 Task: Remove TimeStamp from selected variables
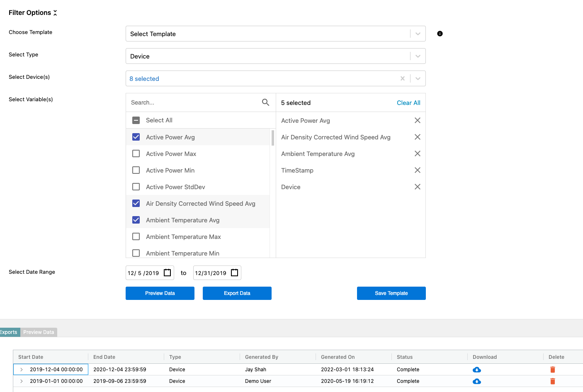[x=417, y=170]
